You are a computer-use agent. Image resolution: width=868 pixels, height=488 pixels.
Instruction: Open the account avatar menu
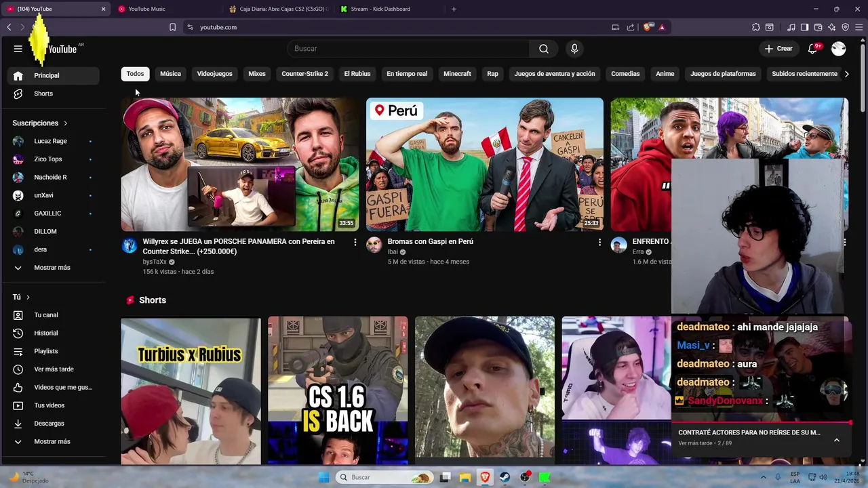(x=839, y=49)
